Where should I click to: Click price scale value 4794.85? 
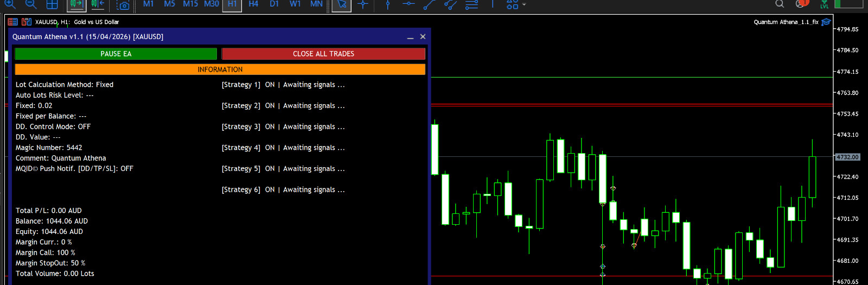pos(848,29)
